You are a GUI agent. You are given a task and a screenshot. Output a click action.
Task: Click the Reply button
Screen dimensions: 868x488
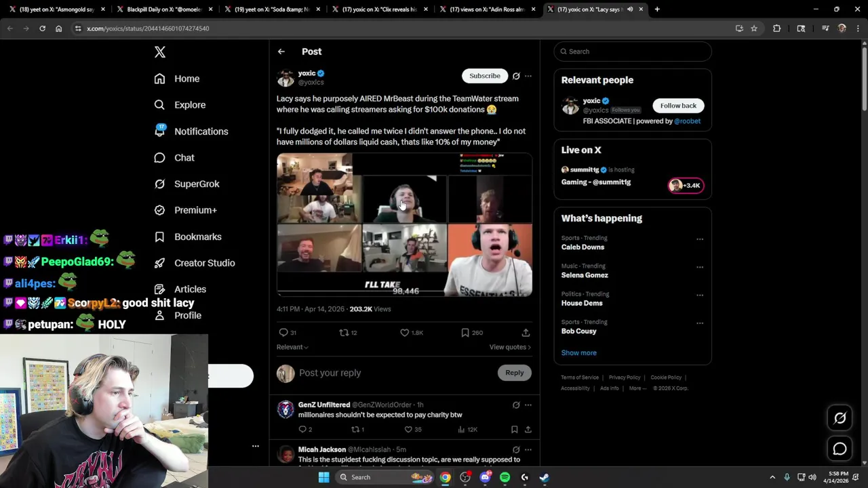[515, 373]
